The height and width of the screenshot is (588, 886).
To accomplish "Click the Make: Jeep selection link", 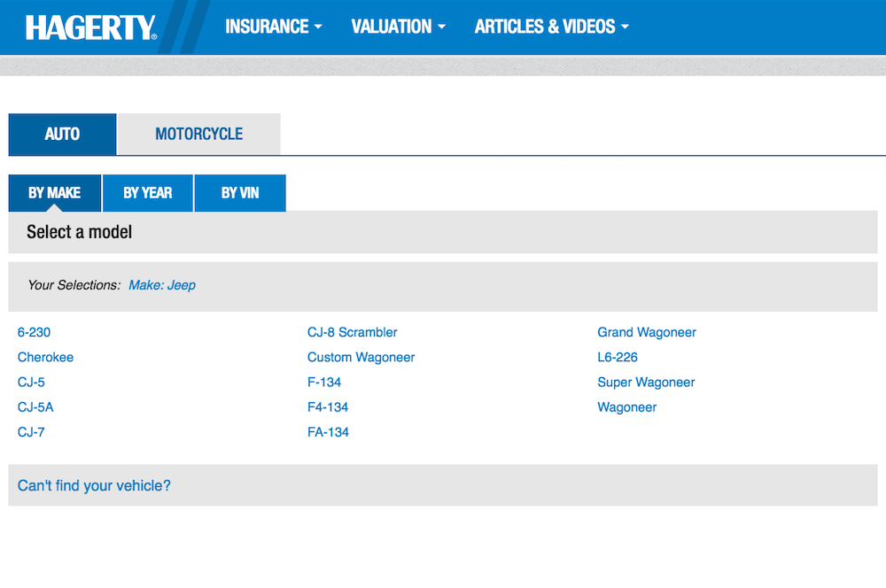I will [162, 285].
